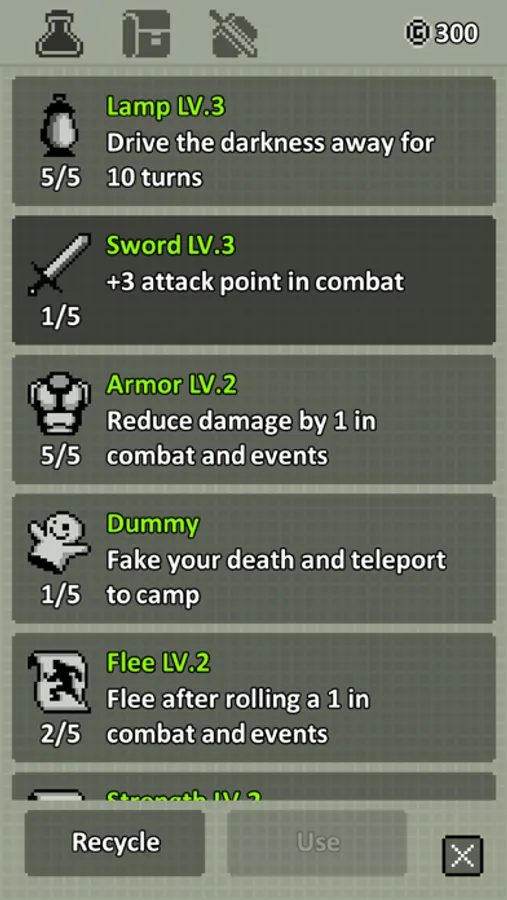Click the Recycle button
Image resolution: width=507 pixels, height=900 pixels.
[115, 843]
